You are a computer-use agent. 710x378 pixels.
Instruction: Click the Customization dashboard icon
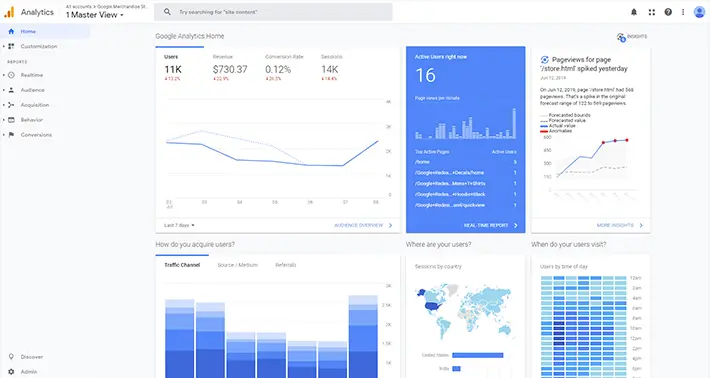pyautogui.click(x=11, y=46)
